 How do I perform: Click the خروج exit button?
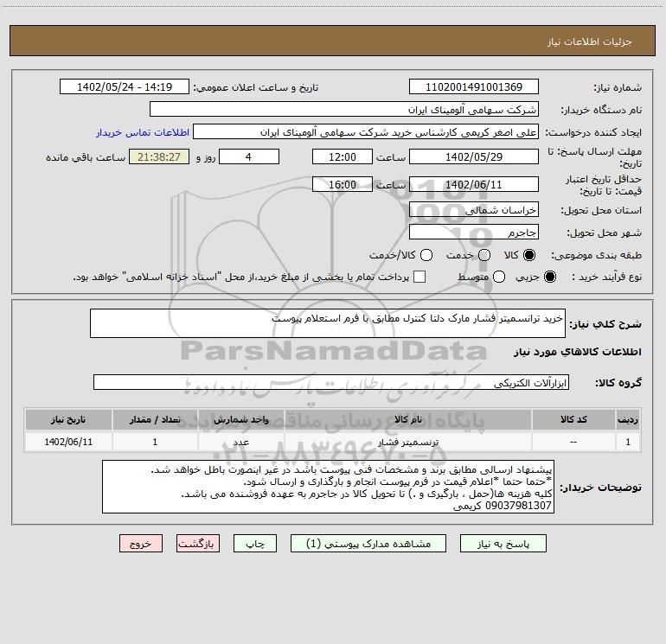[141, 544]
